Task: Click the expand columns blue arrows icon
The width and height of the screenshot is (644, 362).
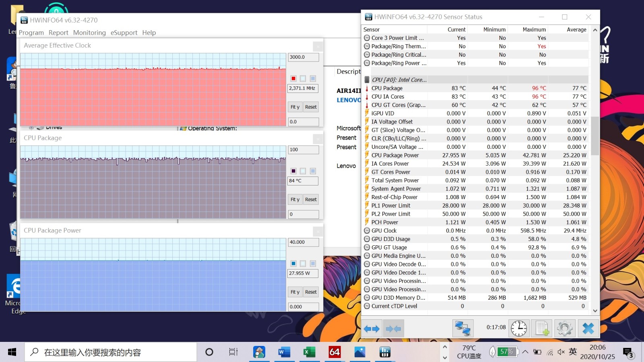Action: click(x=372, y=329)
